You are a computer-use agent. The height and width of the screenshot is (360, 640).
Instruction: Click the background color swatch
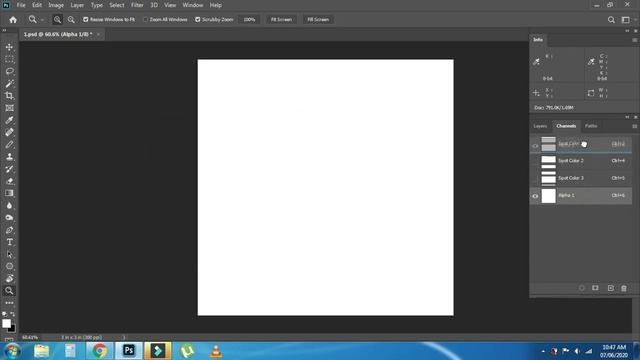click(x=12, y=328)
